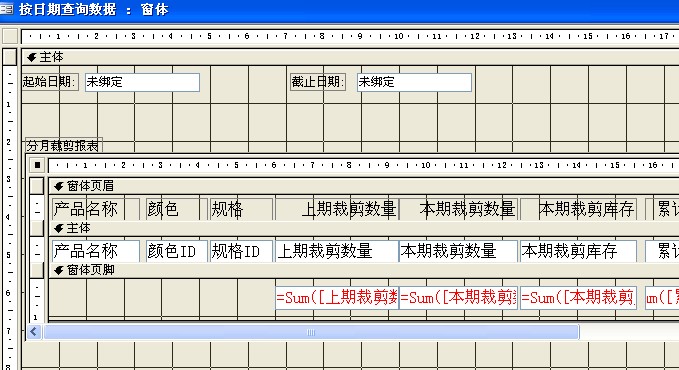This screenshot has height=370, width=679.
Task: Click the subform scroll left arrow
Action: (34, 332)
